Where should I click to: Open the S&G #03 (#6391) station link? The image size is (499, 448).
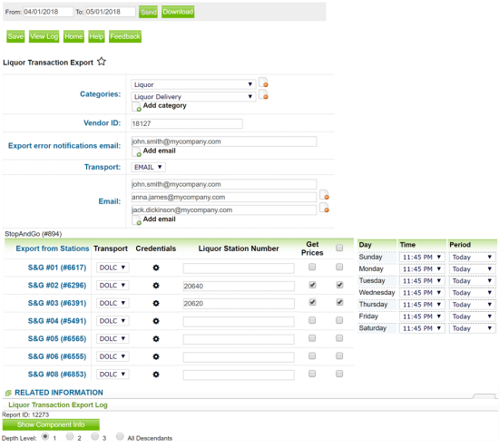coord(57,303)
